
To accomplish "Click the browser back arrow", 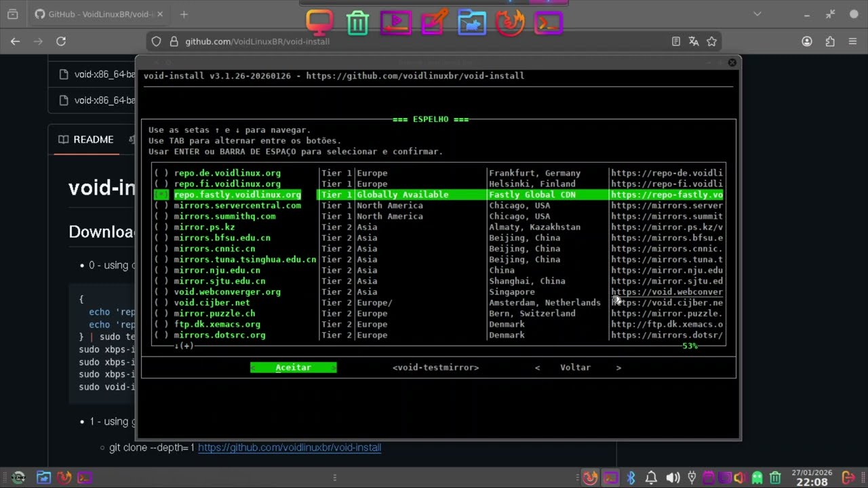I will 15,41.
